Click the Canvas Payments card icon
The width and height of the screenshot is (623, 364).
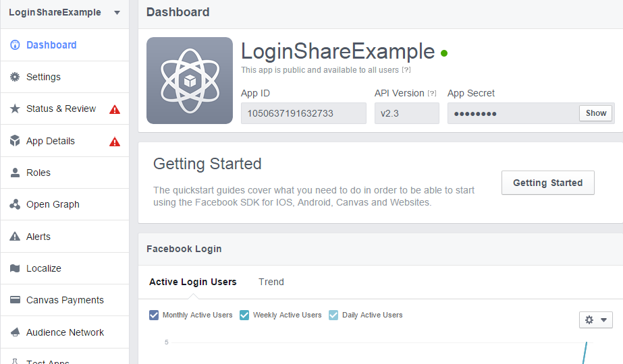click(x=15, y=300)
